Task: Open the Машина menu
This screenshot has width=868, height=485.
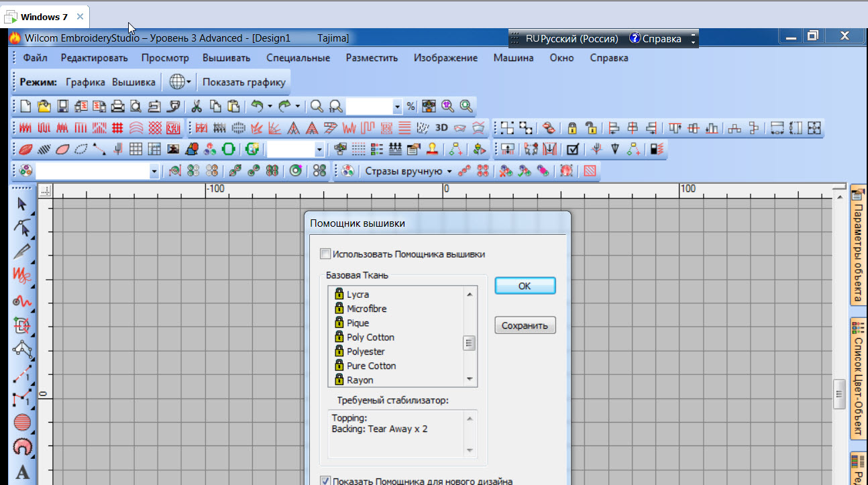Action: tap(513, 58)
